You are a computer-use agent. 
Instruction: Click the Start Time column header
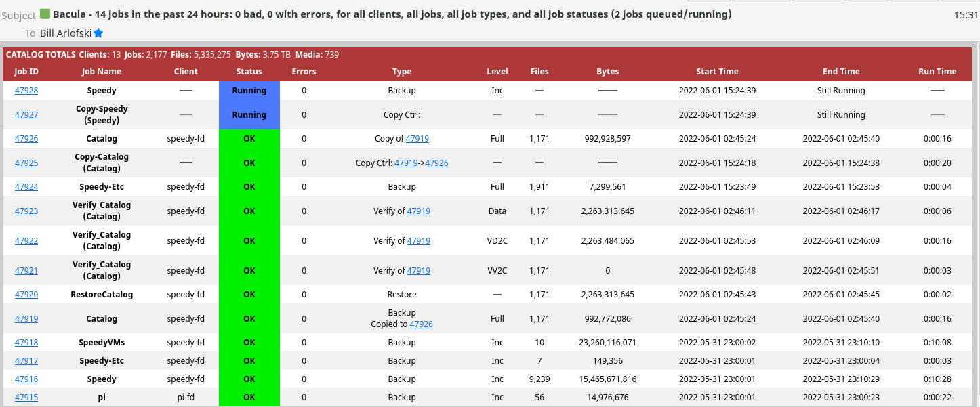717,72
